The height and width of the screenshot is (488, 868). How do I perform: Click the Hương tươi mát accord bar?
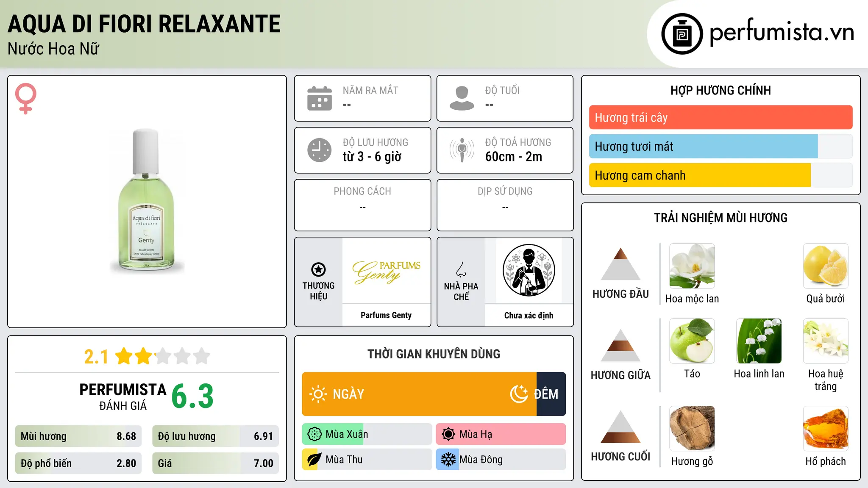(x=721, y=146)
